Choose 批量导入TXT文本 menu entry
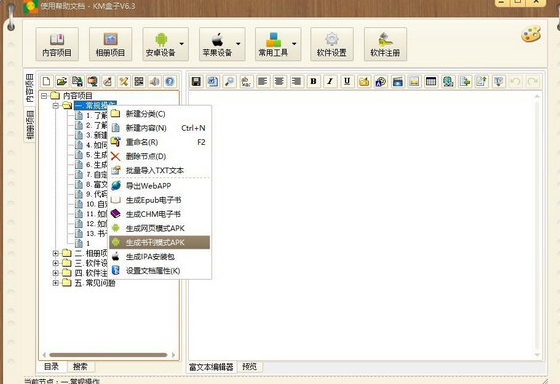The image size is (560, 384). [x=160, y=170]
